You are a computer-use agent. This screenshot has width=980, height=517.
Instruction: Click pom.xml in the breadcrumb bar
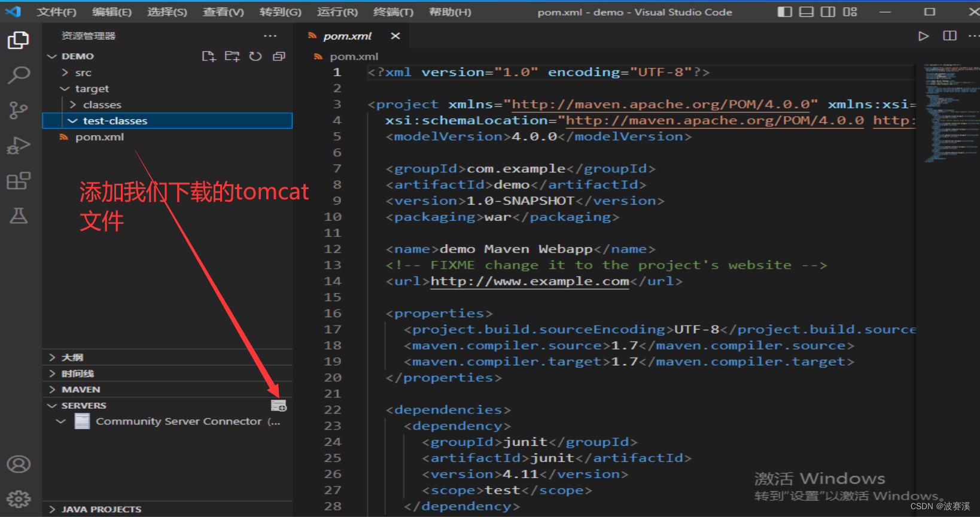(354, 56)
